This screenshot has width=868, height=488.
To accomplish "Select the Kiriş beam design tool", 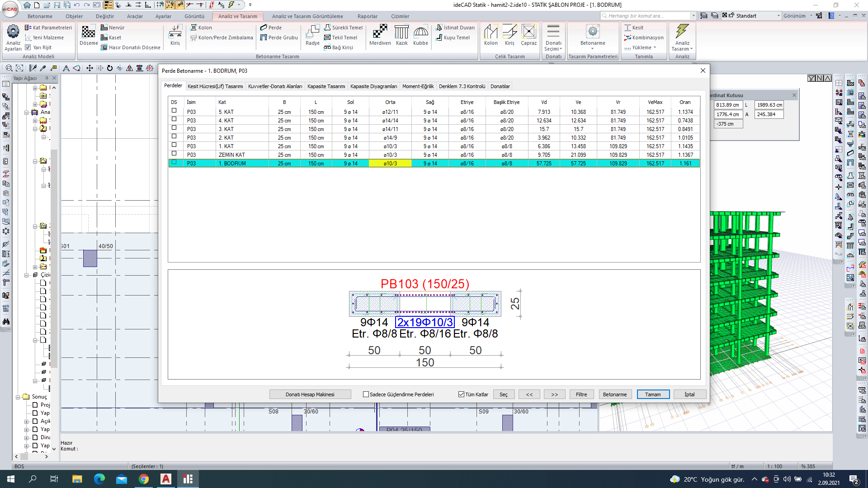I will [175, 35].
